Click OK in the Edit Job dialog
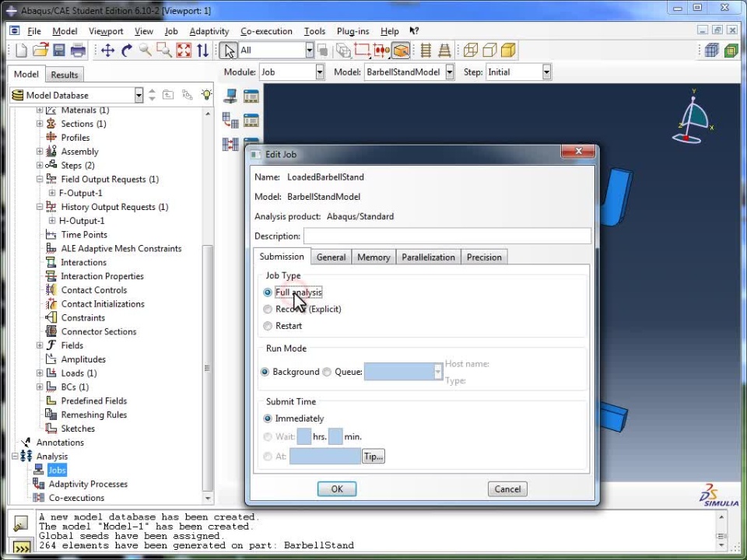The width and height of the screenshot is (747, 560). pos(337,489)
